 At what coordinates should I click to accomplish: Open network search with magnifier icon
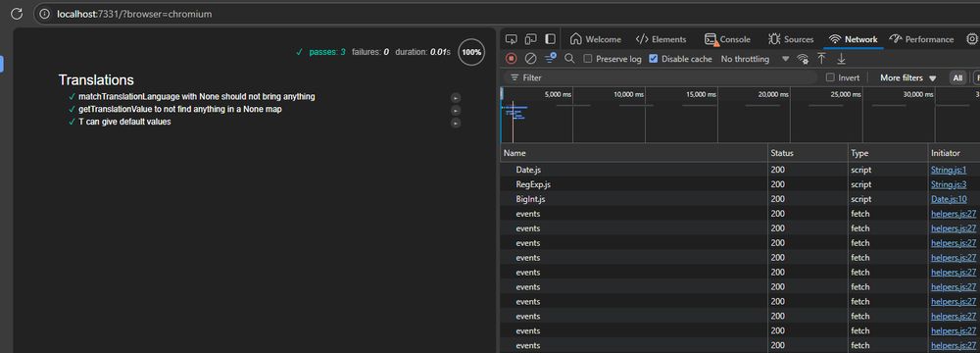coord(569,58)
